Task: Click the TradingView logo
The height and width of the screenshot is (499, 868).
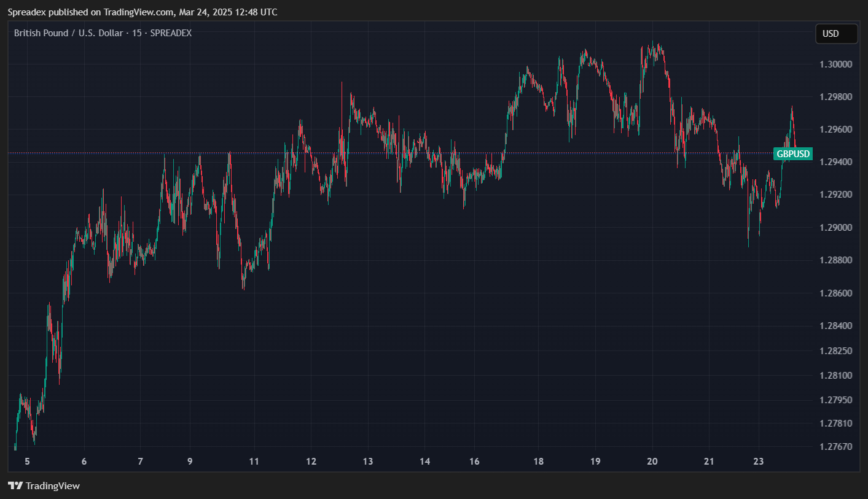Action: click(44, 485)
